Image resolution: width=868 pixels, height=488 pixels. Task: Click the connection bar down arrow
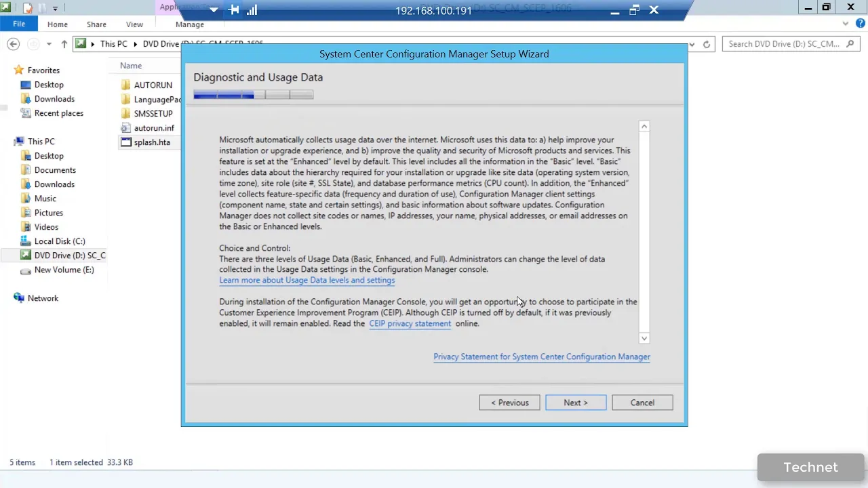pyautogui.click(x=214, y=9)
